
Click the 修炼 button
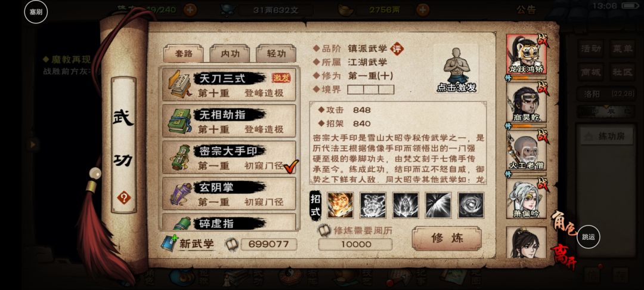(447, 238)
